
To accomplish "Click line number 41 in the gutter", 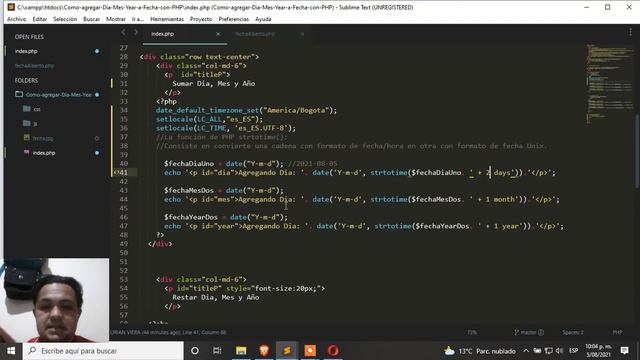I will coord(124,173).
